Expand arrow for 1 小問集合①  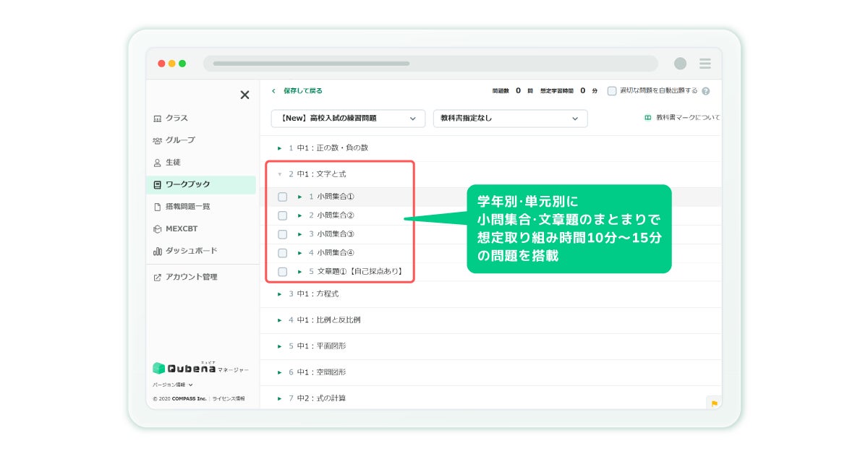pos(299,197)
